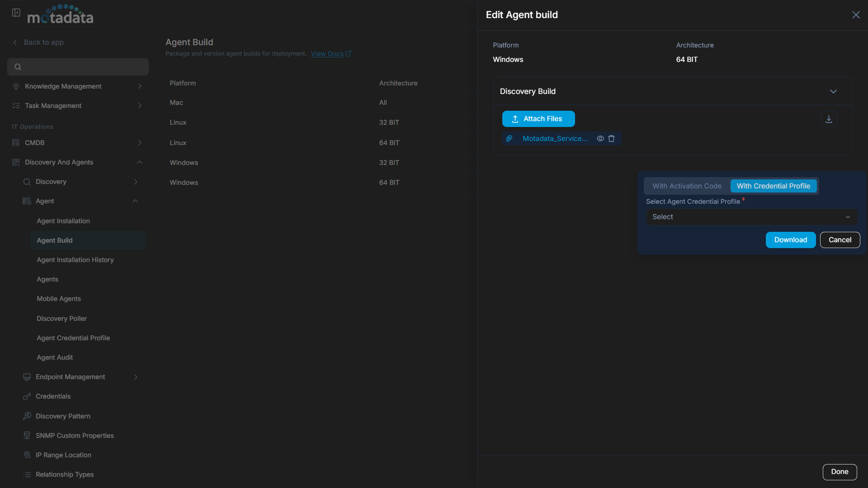Click the IP Range Location pin icon
The width and height of the screenshot is (868, 488).
[x=27, y=455]
